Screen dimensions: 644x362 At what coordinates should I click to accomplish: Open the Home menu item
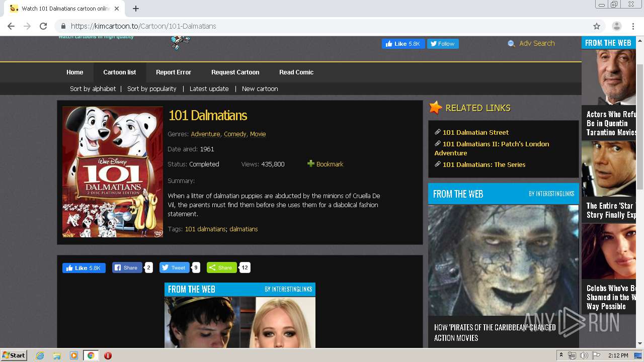click(75, 72)
